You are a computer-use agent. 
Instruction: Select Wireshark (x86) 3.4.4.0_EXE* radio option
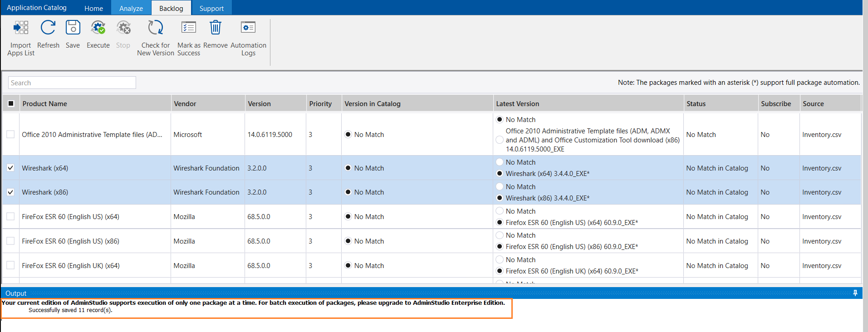(x=500, y=198)
